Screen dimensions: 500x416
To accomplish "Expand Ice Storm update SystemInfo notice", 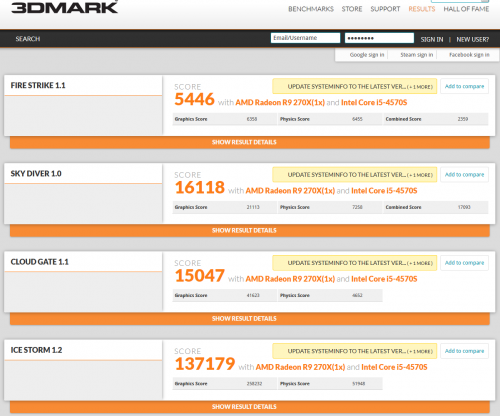I will 355,351.
